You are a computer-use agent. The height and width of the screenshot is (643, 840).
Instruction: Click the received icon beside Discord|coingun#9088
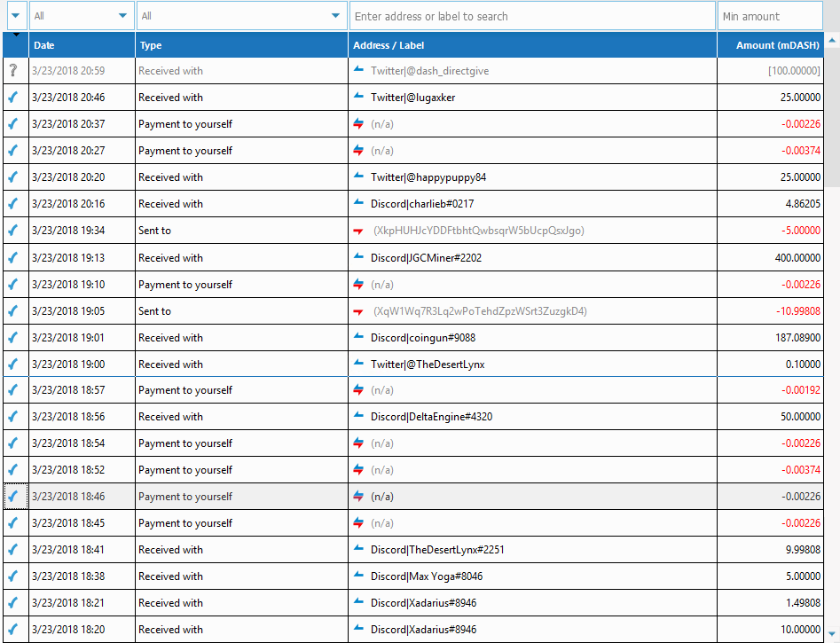(x=359, y=336)
